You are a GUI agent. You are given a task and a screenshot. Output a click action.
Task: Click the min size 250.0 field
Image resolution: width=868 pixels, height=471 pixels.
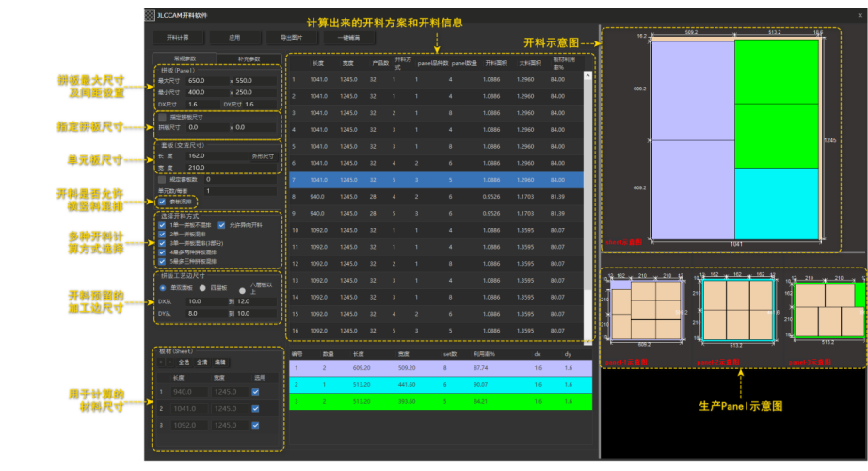pos(255,92)
